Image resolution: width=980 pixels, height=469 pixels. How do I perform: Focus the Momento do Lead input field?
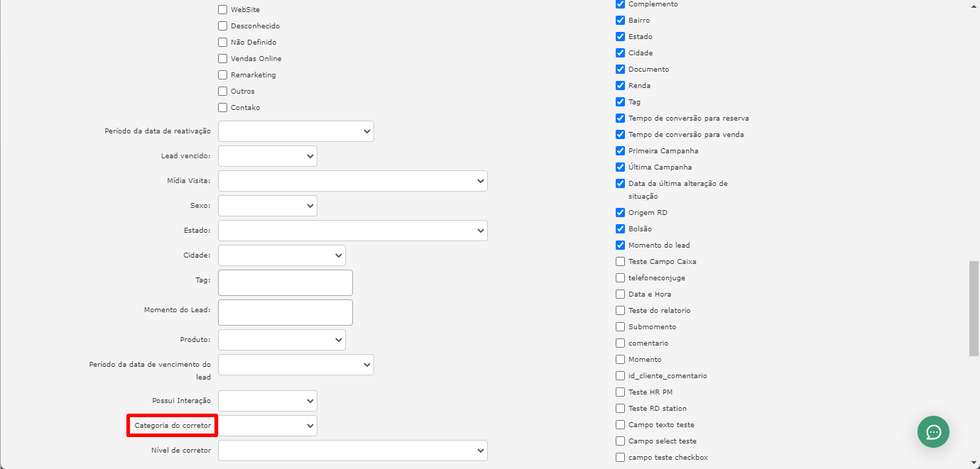[x=285, y=312]
